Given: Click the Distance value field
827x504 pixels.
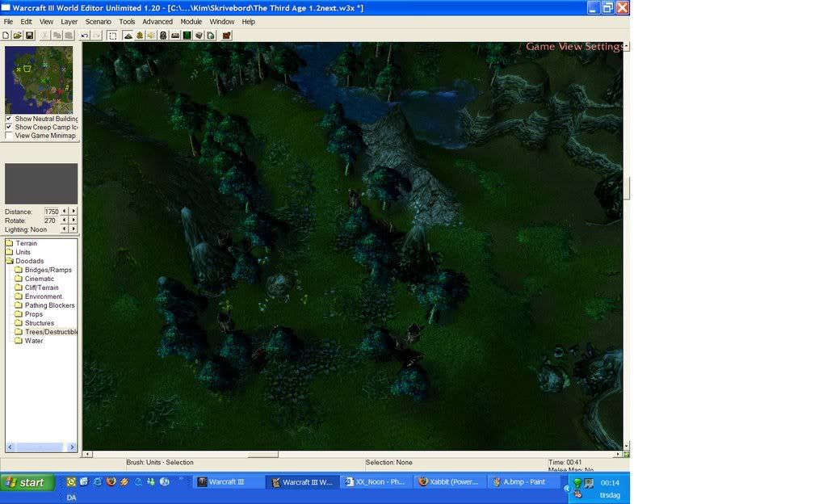Looking at the screenshot, I should 52,212.
